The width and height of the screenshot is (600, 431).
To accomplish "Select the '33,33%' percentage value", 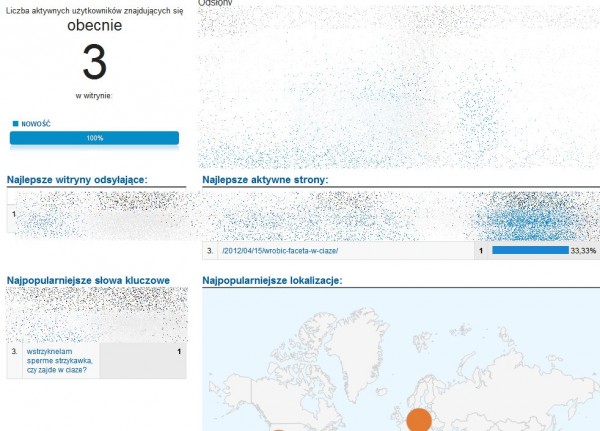I will 583,251.
